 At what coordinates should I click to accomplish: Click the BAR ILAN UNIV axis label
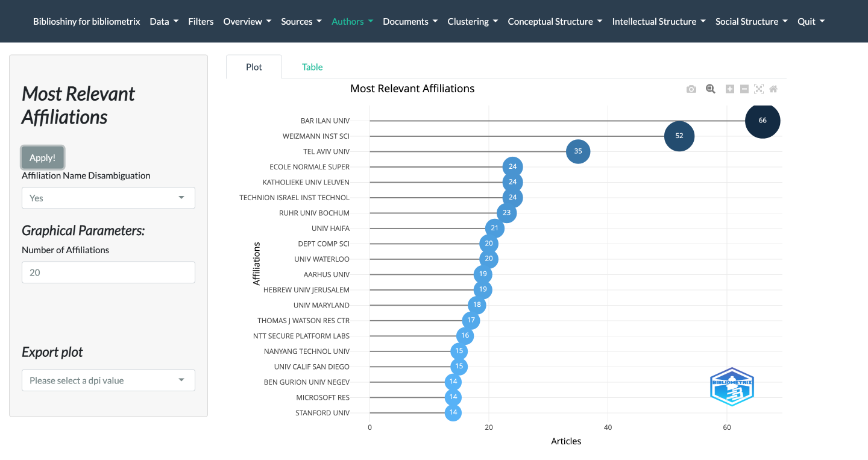(325, 121)
